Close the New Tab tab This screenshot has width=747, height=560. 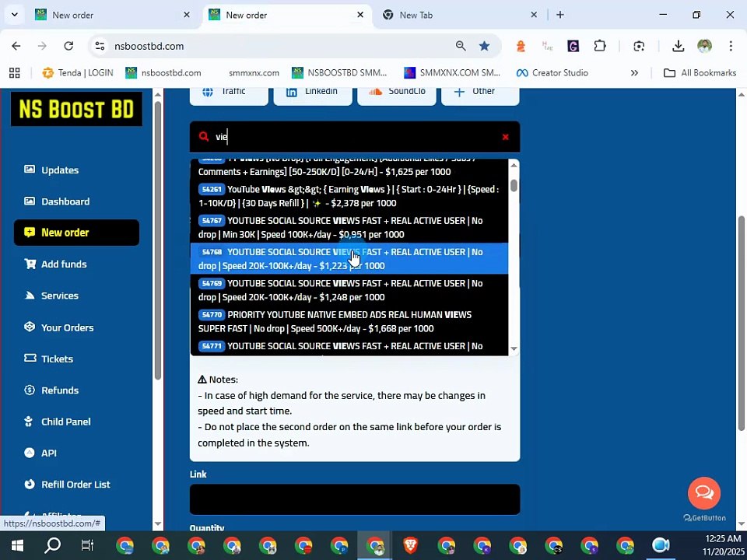534,15
